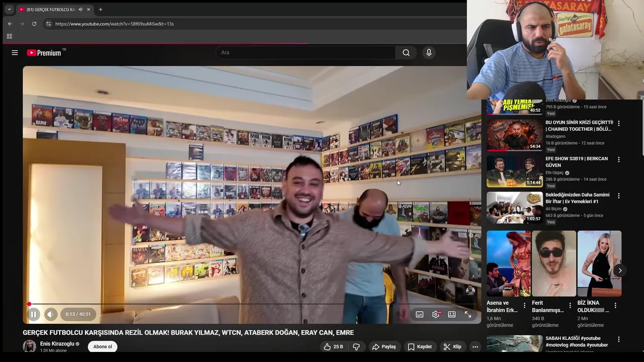644x362 pixels.
Task: Click the channel watermark on video
Action: click(x=470, y=290)
